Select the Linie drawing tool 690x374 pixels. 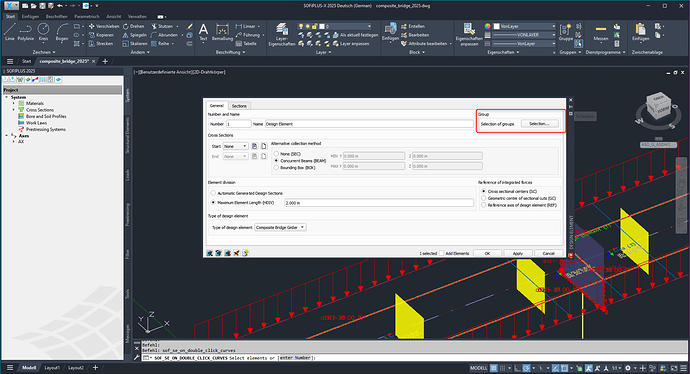coord(10,32)
